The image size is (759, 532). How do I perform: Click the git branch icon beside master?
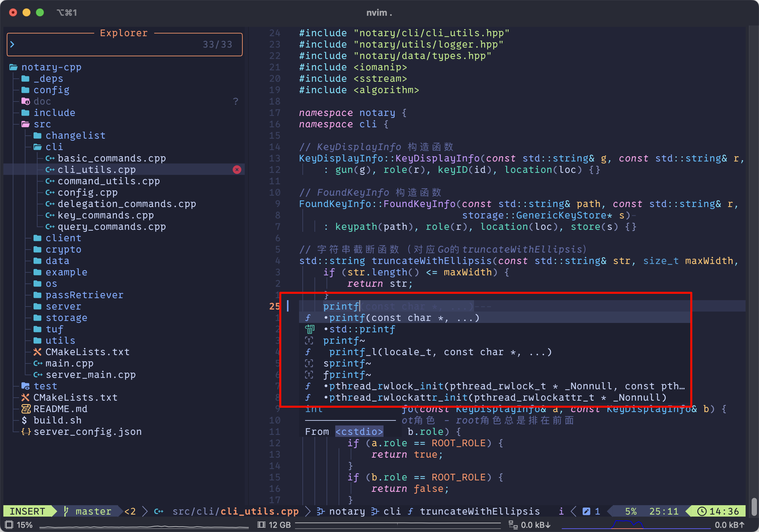point(66,511)
